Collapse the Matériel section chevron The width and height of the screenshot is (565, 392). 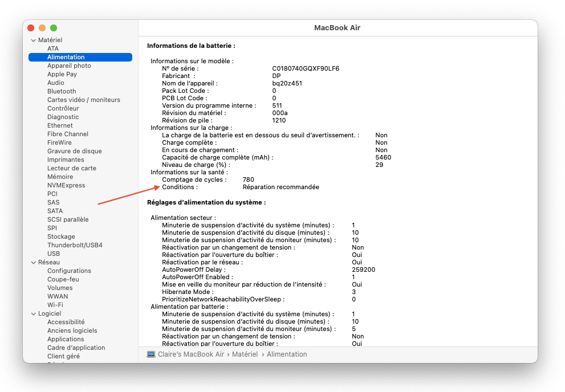click(x=34, y=40)
